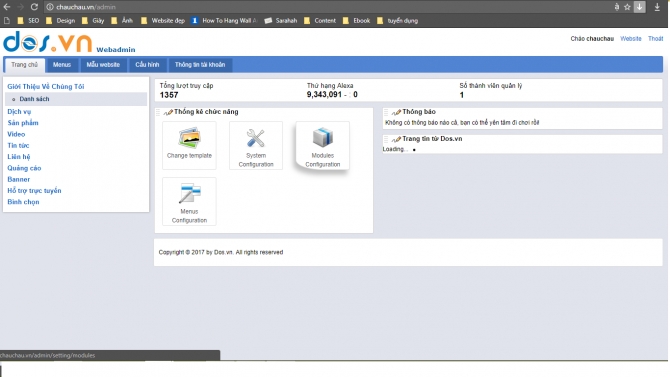Click pencil icon beside Trang tin từ Dos.vn

click(x=396, y=139)
